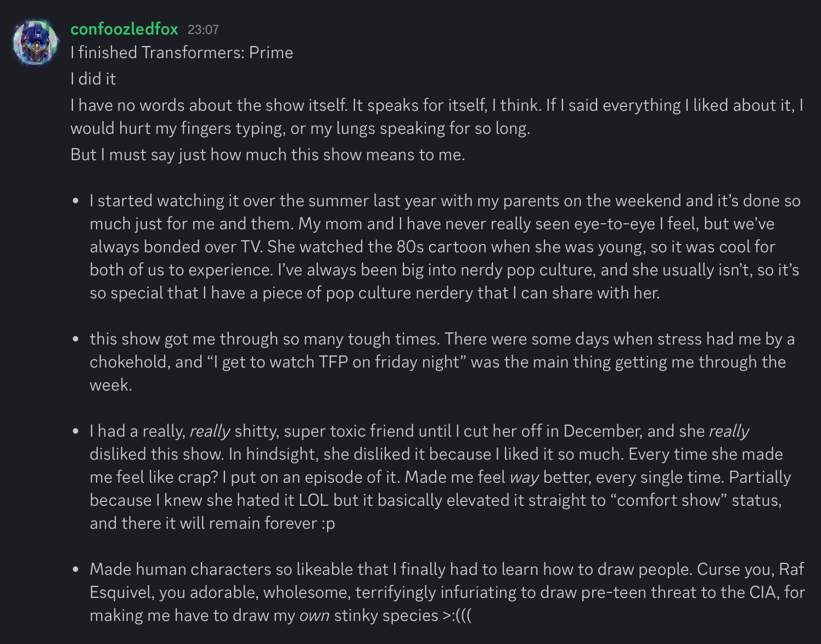Select the "I did it" message line
Viewport: 821px width, 644px height.
pyautogui.click(x=93, y=79)
